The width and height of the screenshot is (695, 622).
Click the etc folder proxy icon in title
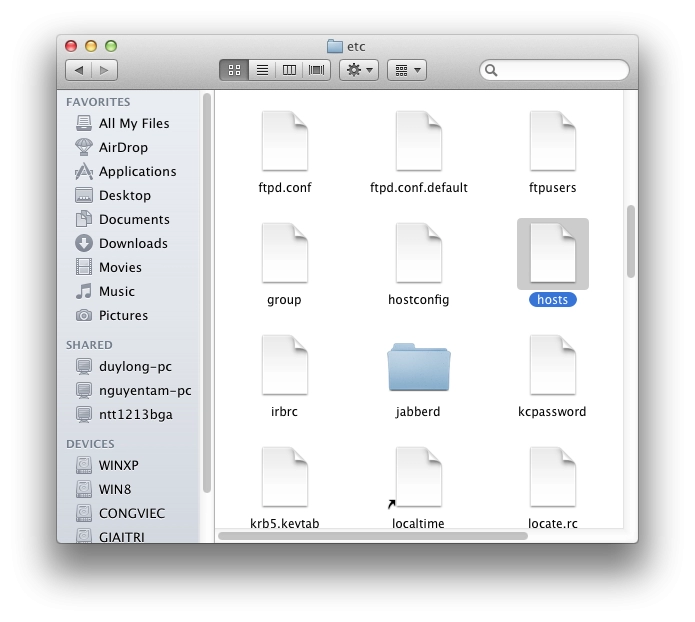coord(335,46)
